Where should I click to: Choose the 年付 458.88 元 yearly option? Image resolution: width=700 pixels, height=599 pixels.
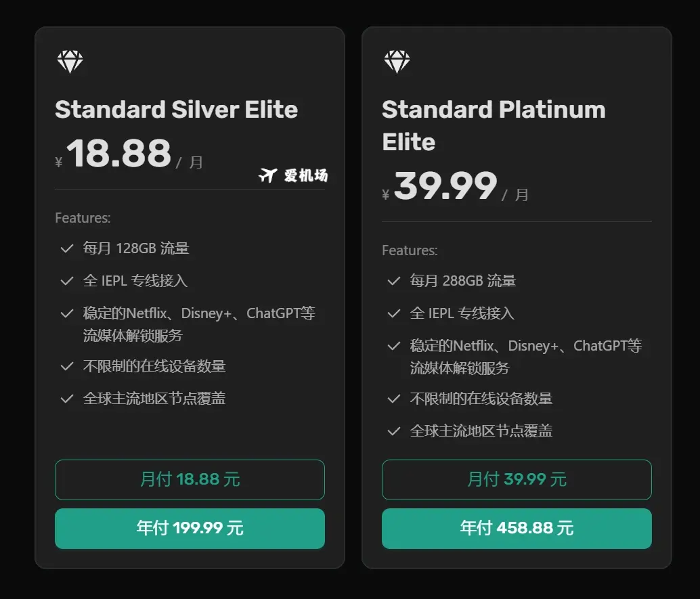coord(517,529)
